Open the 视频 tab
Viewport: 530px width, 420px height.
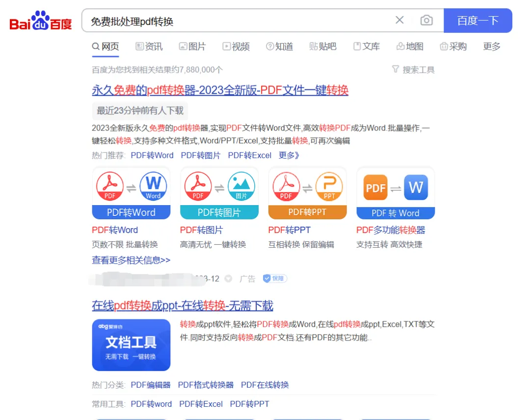[236, 46]
